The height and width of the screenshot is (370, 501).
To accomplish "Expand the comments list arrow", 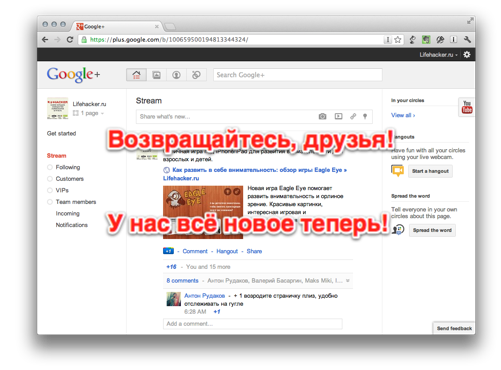I will pyautogui.click(x=348, y=281).
